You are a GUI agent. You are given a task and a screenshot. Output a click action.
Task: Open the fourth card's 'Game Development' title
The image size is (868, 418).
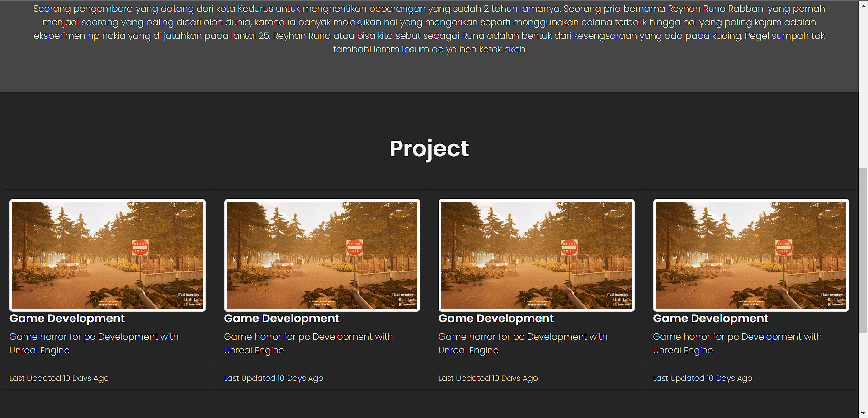pyautogui.click(x=710, y=319)
